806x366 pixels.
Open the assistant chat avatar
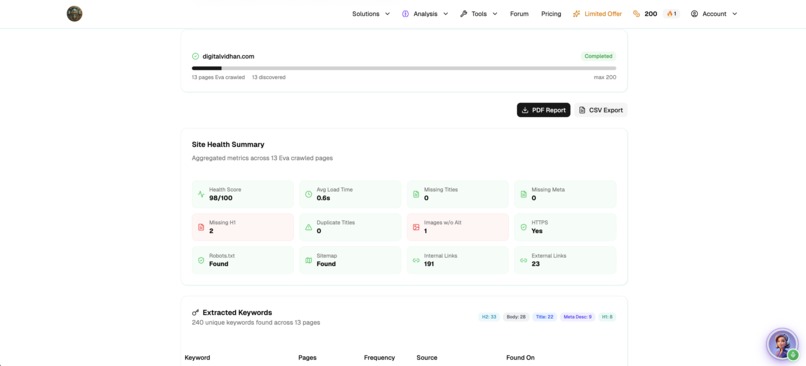(782, 344)
